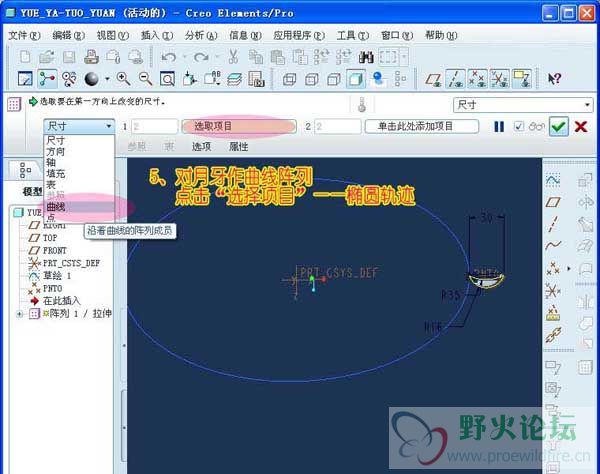600x474 pixels.
Task: Open the 工具(T) menu
Action: coord(353,36)
